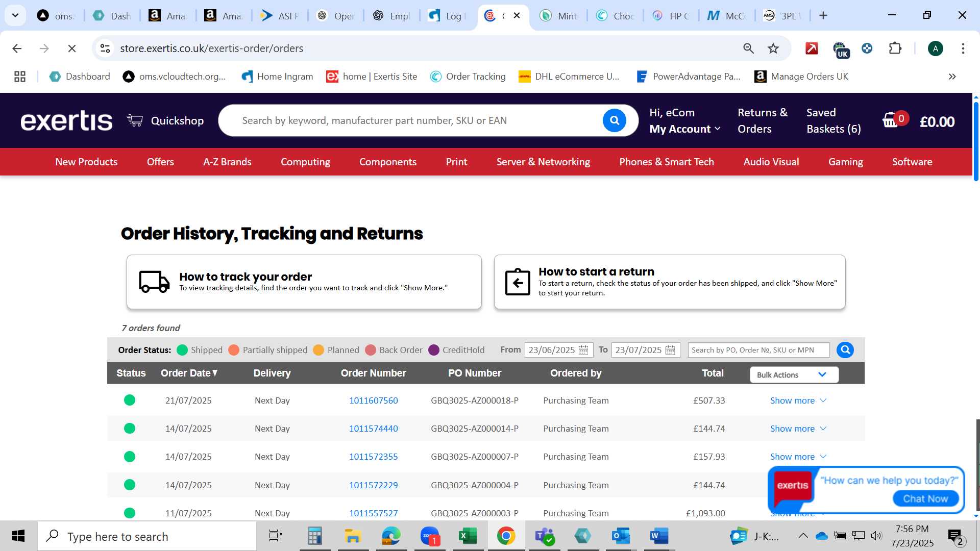Show hidden system tray icons chevron

(803, 536)
